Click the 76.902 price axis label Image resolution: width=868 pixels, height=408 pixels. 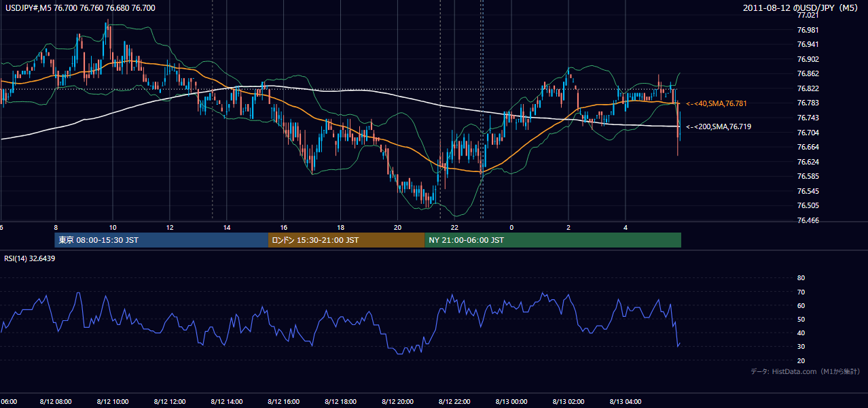tap(808, 59)
